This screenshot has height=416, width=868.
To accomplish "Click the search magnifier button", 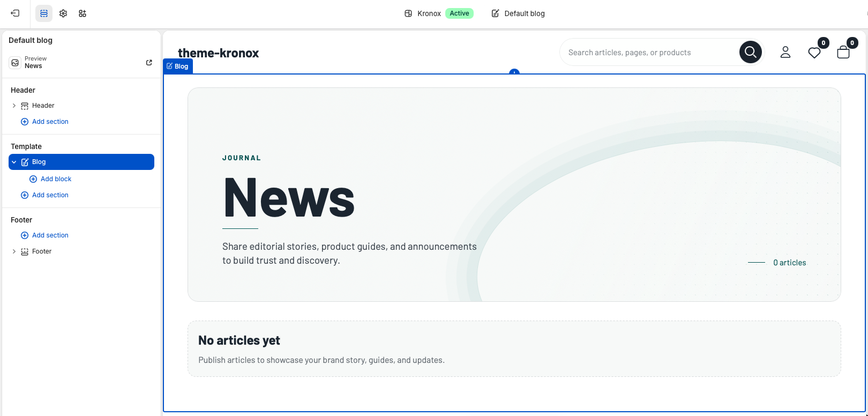I will [x=750, y=52].
